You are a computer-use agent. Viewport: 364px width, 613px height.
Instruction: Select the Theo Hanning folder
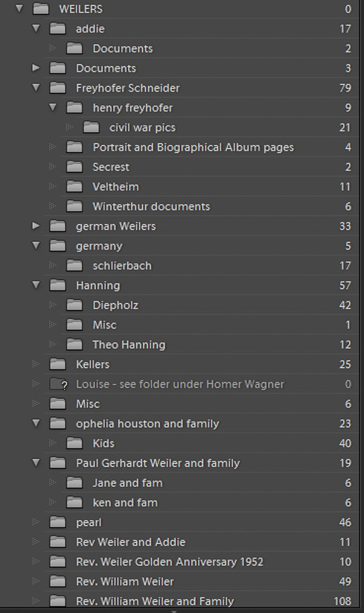tap(210, 344)
